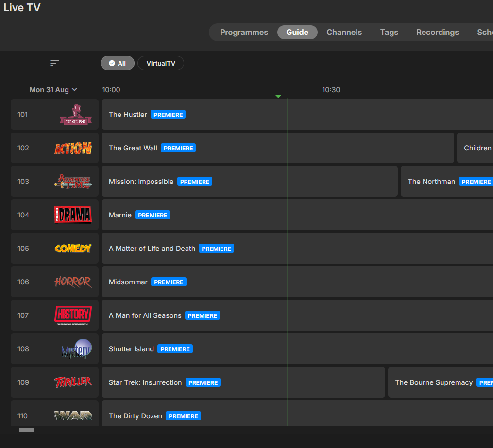Click channel number 109

pyautogui.click(x=23, y=382)
